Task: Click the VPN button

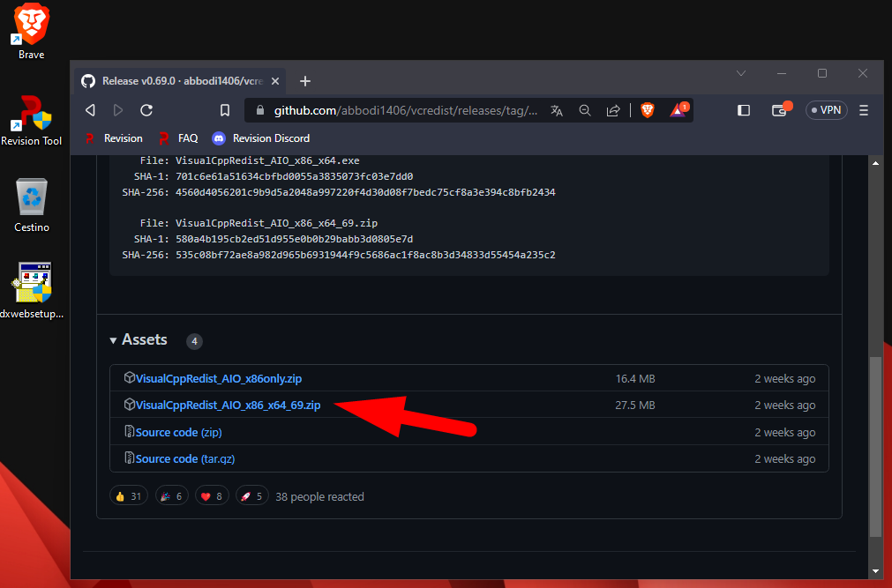Action: pos(826,110)
